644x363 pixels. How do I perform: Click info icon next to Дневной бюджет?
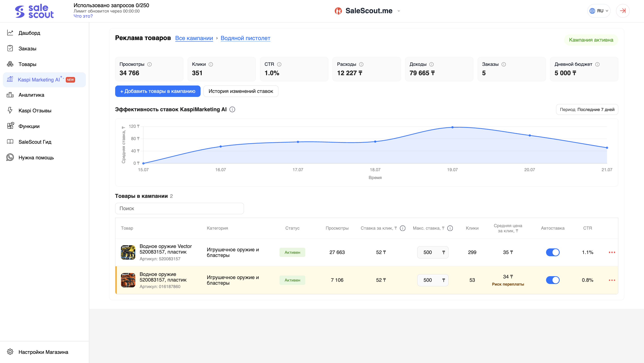coord(597,64)
